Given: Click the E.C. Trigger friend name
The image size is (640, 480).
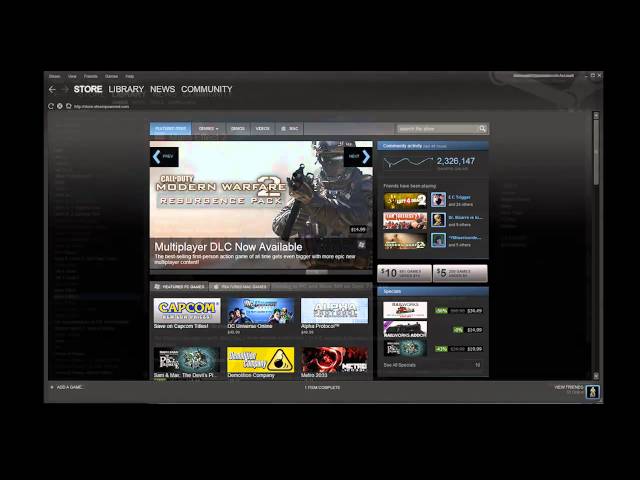Looking at the screenshot, I should coord(459,197).
